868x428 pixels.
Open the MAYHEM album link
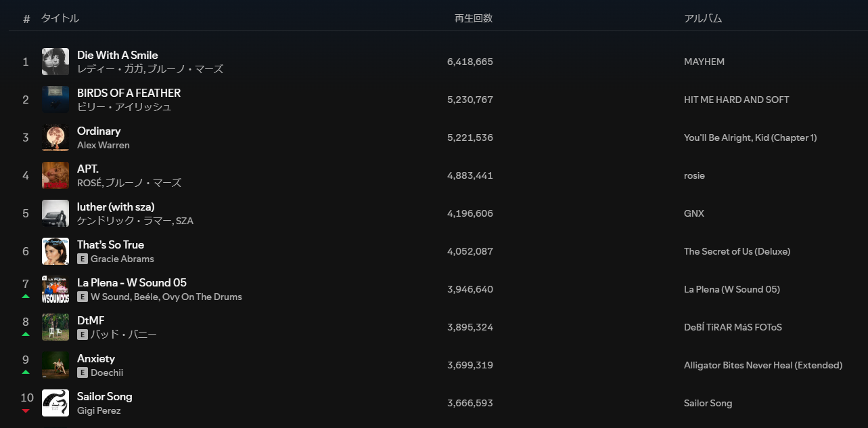704,62
